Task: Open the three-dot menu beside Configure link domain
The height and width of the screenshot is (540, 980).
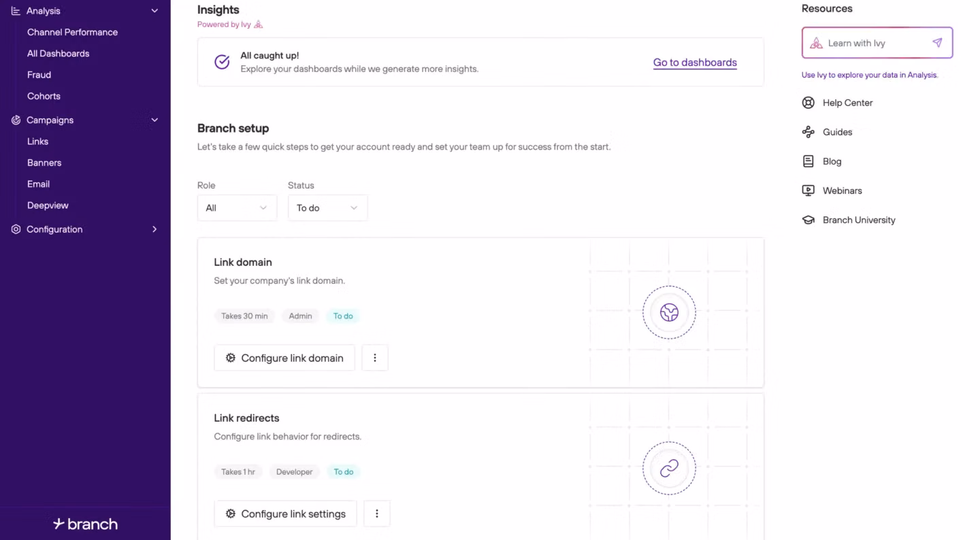Action: click(x=375, y=358)
